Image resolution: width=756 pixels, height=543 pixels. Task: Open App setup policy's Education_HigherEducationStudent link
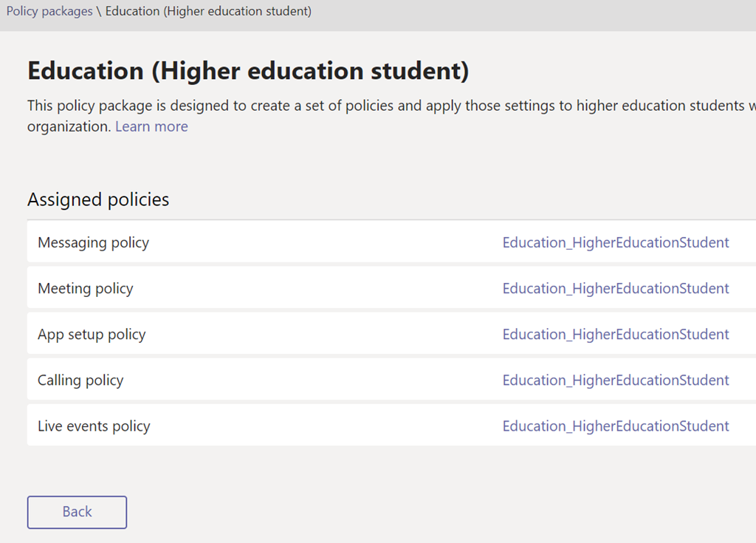pos(615,334)
